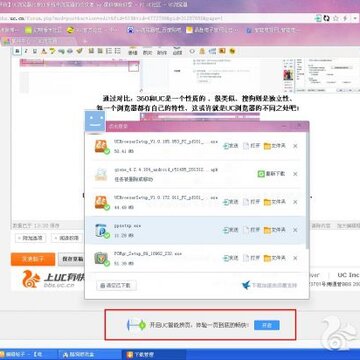Show folder for 44.69 MB UCBrowserSetup file
Viewport: 360px width, 360px height.
275,202
